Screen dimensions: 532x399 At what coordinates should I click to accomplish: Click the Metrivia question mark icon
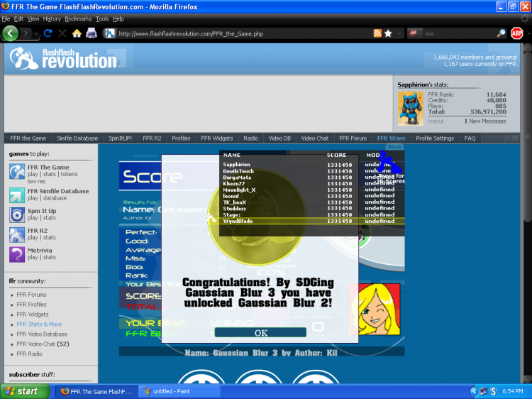tap(17, 254)
